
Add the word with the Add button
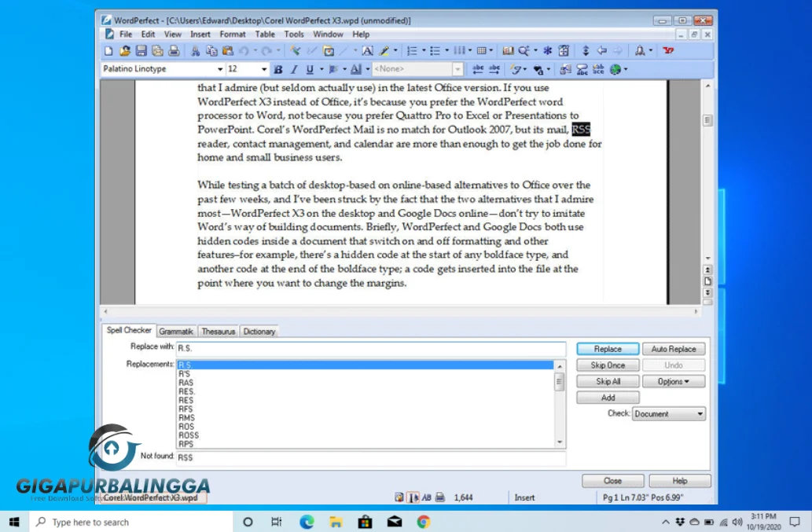[x=608, y=398]
